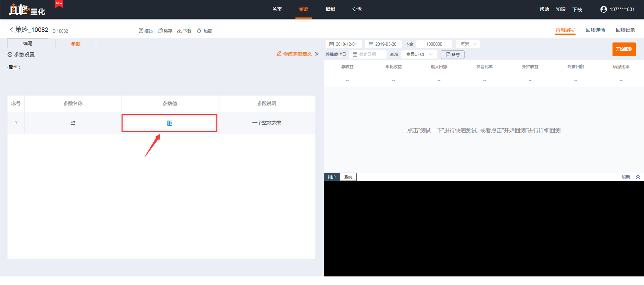Click the 加密 lock icon
Viewport: 644px width, 285px height.
(x=199, y=31)
